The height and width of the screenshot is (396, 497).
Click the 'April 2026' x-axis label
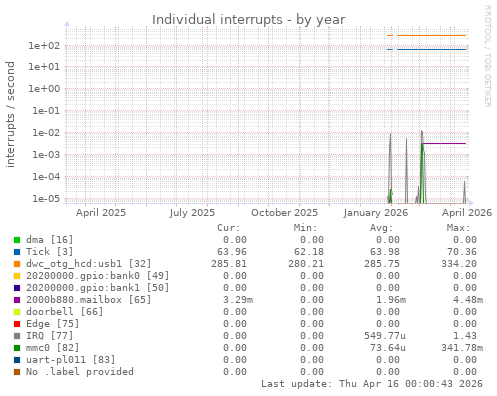[x=467, y=213]
